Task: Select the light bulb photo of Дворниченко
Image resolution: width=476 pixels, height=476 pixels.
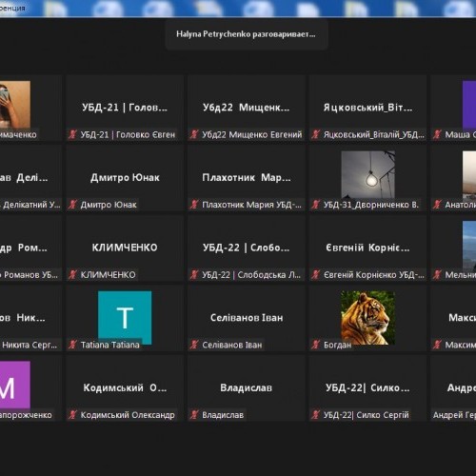Action: pyautogui.click(x=368, y=174)
